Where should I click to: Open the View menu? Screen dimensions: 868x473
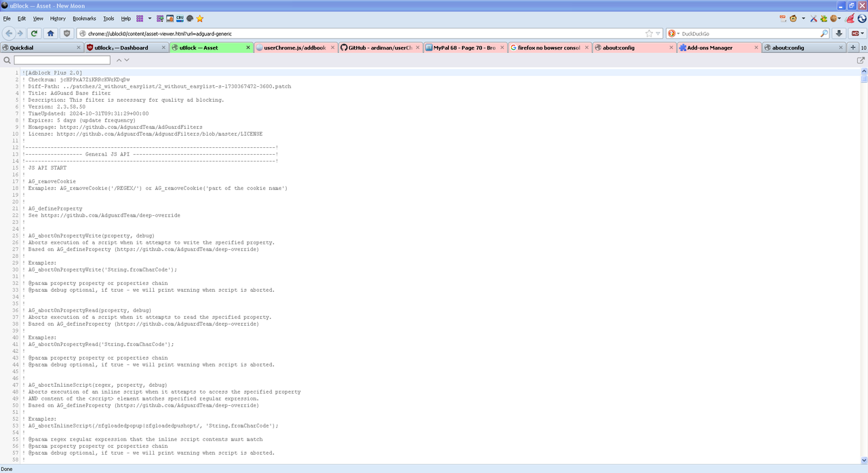(x=38, y=18)
